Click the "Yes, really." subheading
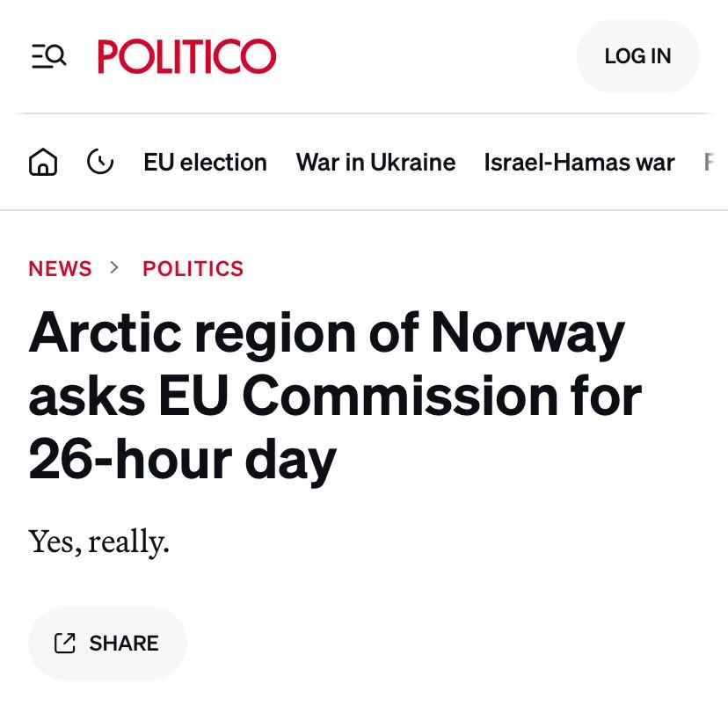Viewport: 728px width, 713px height. point(98,541)
